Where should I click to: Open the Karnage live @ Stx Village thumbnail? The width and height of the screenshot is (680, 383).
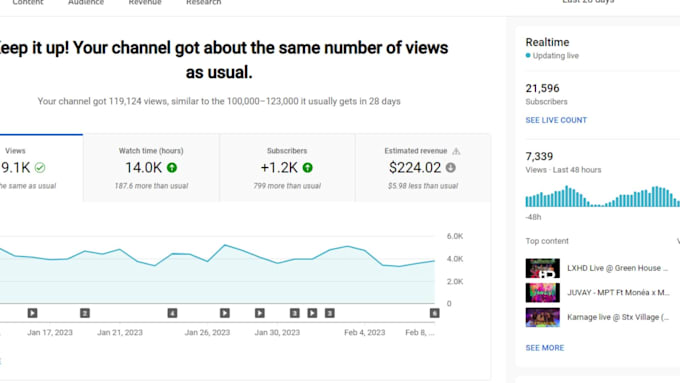[543, 317]
